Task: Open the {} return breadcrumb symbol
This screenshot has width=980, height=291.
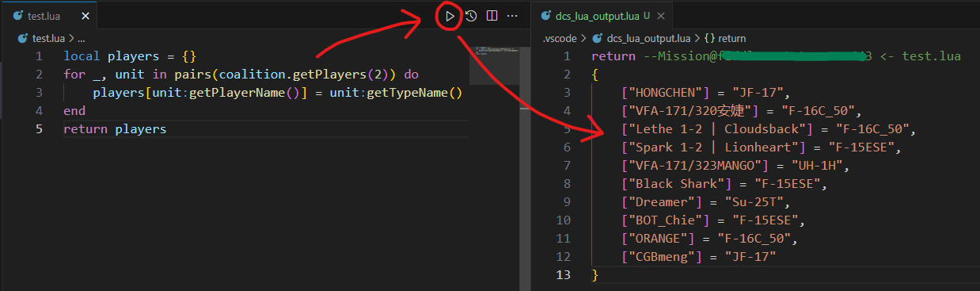Action: [724, 37]
